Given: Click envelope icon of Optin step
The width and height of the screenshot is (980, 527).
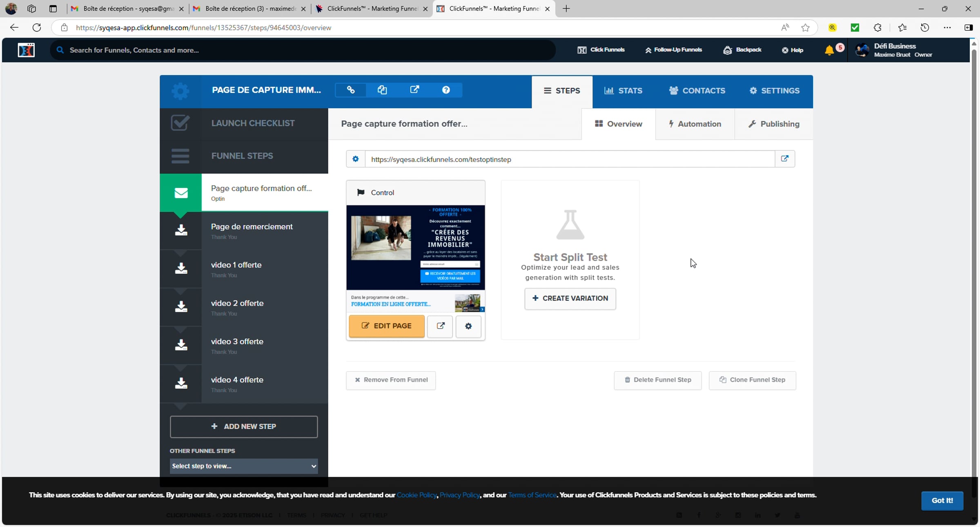Looking at the screenshot, I should 181,192.
